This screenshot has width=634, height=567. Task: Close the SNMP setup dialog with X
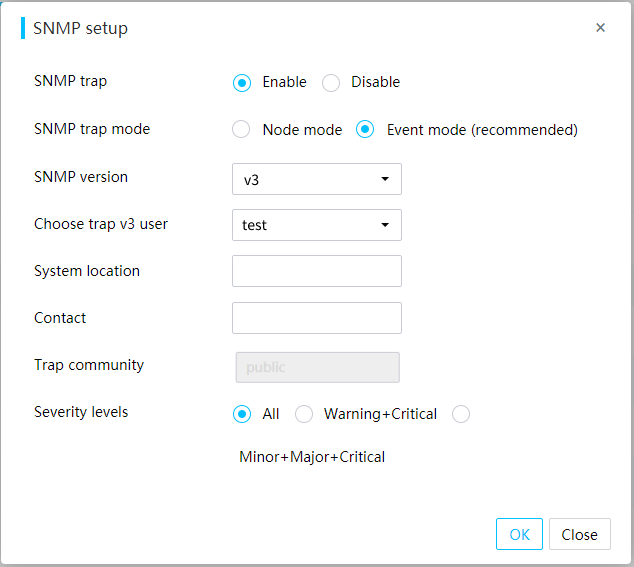[600, 28]
